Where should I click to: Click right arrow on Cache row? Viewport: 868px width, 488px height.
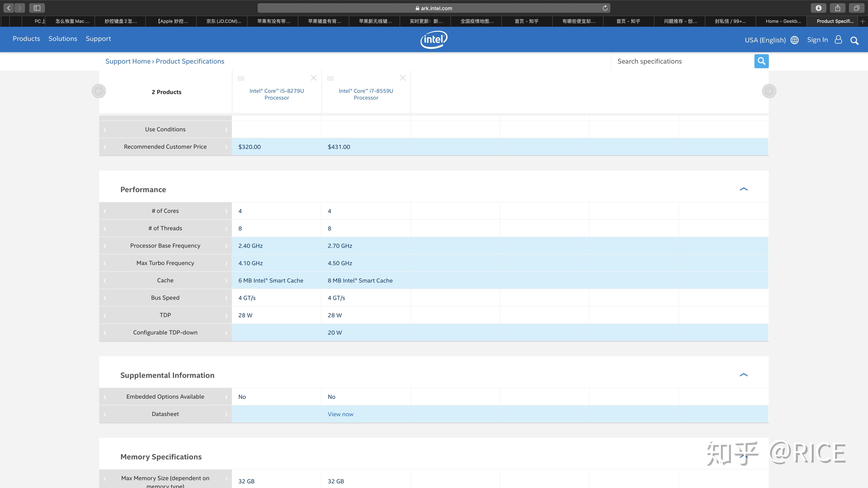[x=226, y=281]
